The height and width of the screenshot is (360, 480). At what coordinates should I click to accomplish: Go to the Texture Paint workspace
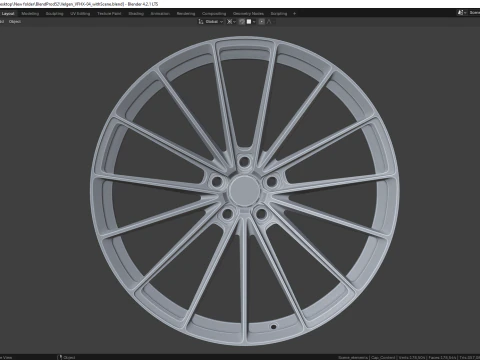pos(109,14)
